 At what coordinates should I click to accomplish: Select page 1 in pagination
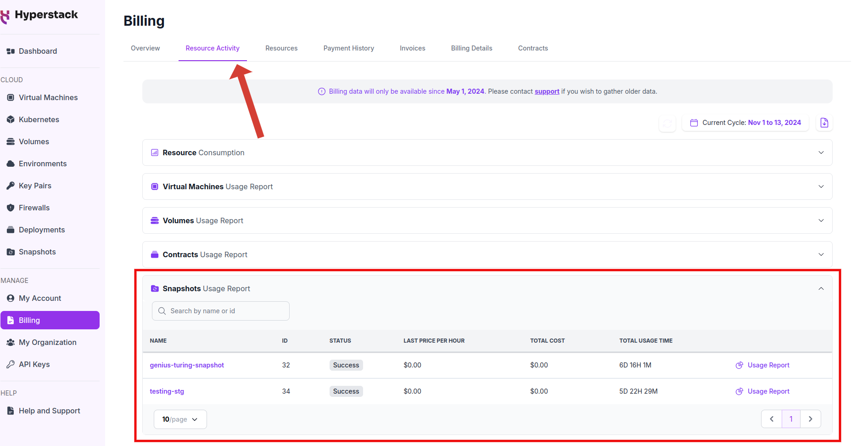coord(791,419)
